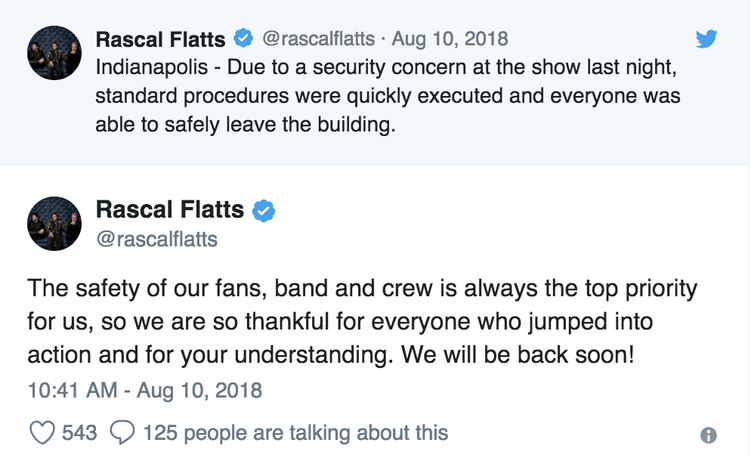
Task: Click verified badge beside main Rascal Flatts name
Action: coord(264,211)
